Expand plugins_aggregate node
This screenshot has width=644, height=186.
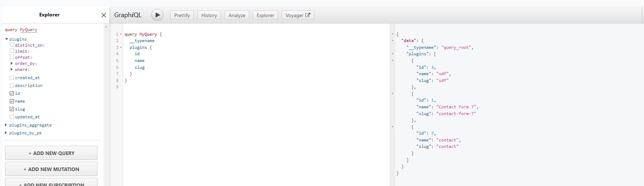pos(6,125)
